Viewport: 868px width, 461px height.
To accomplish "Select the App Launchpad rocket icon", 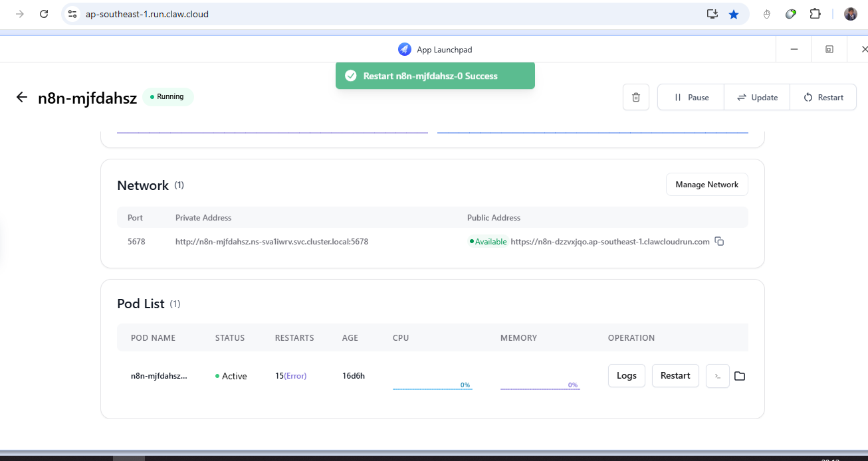I will (405, 49).
